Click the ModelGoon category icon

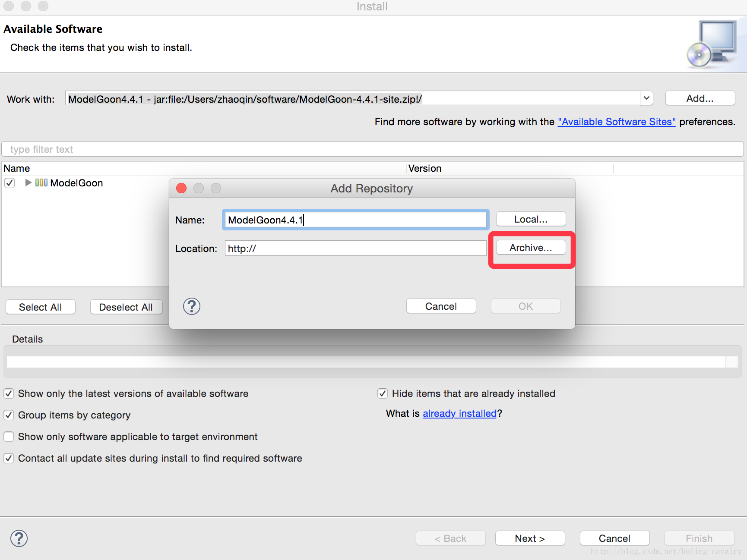pyautogui.click(x=41, y=182)
